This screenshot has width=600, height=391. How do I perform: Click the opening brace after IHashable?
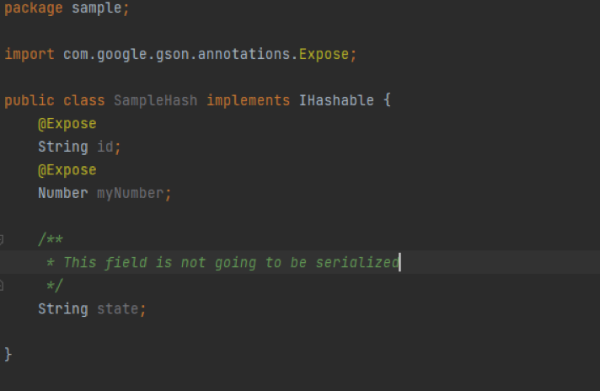click(387, 101)
